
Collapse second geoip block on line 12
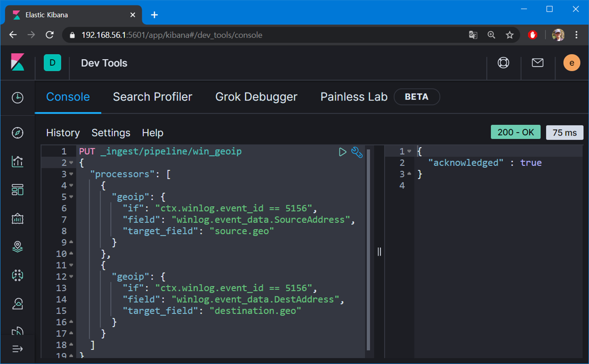(71, 277)
